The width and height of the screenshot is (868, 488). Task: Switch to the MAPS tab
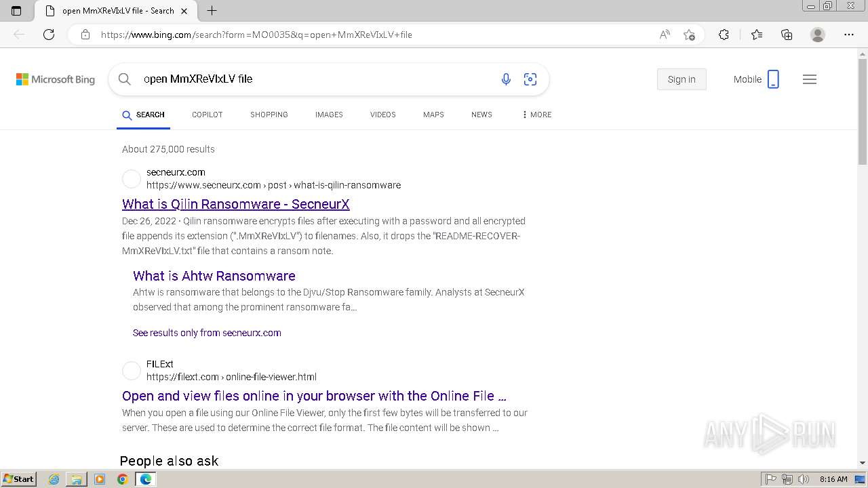(433, 115)
